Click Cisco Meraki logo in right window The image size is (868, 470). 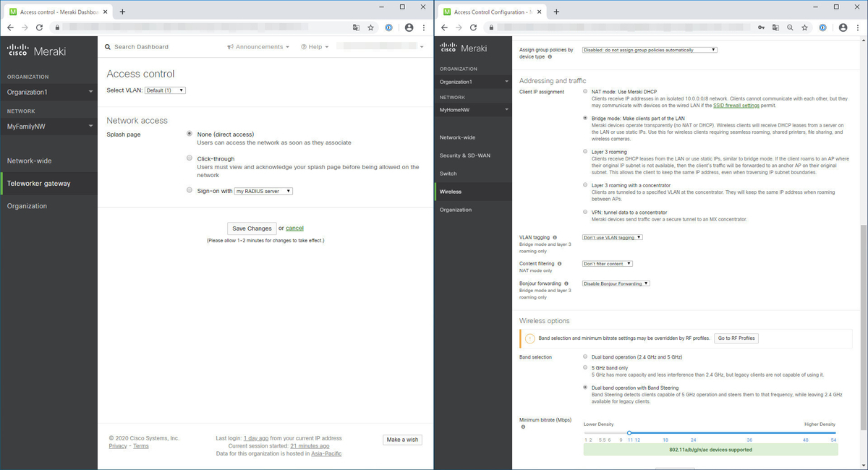point(464,48)
